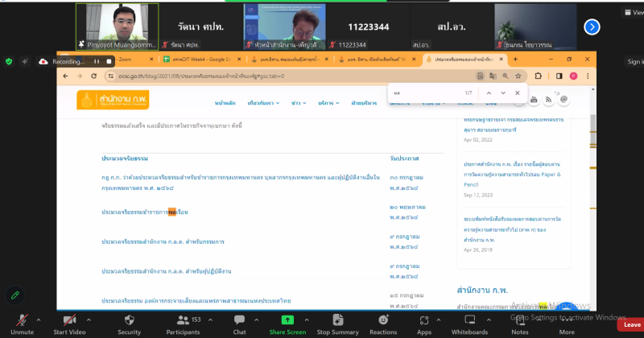This screenshot has height=338, width=644.
Task: Open Zoom Notes
Action: tap(519, 324)
